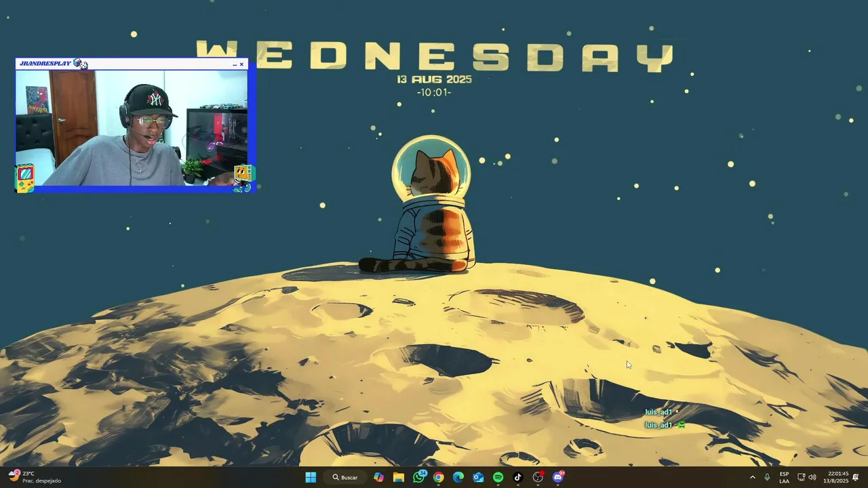The width and height of the screenshot is (868, 488).
Task: Click the webcam video feed
Action: point(132,127)
